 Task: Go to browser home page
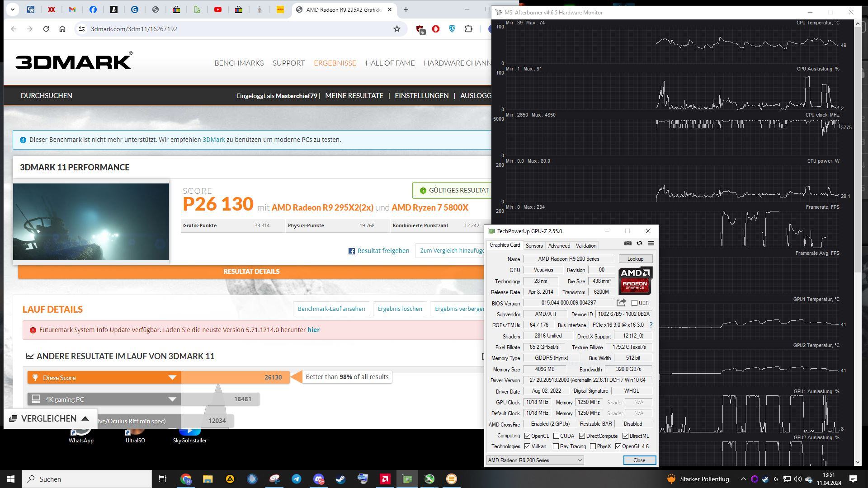click(x=62, y=29)
